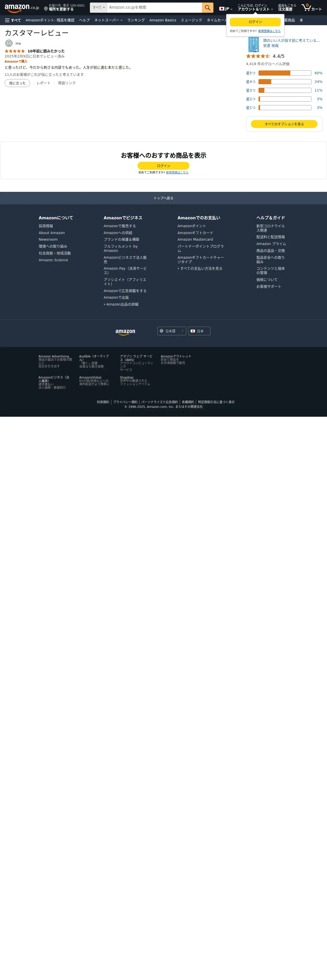
Task: Click すべてのオプションを見る button
Action: pyautogui.click(x=284, y=124)
